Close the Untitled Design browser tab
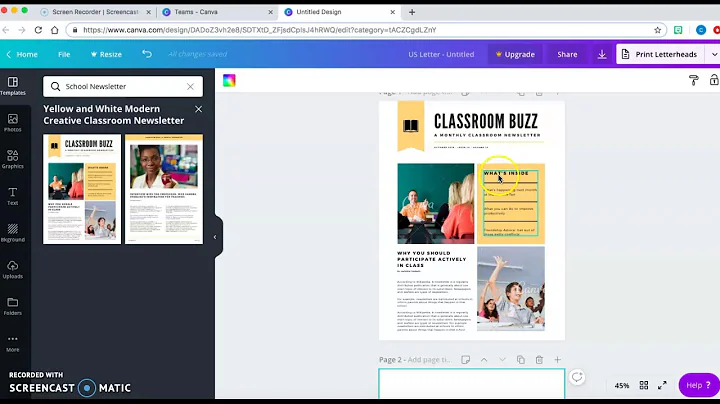 (393, 12)
